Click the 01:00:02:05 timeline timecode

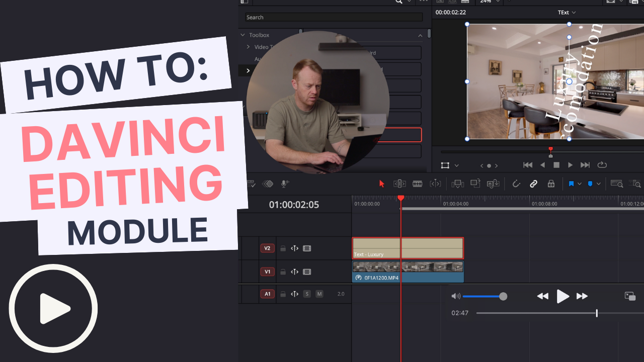(294, 205)
